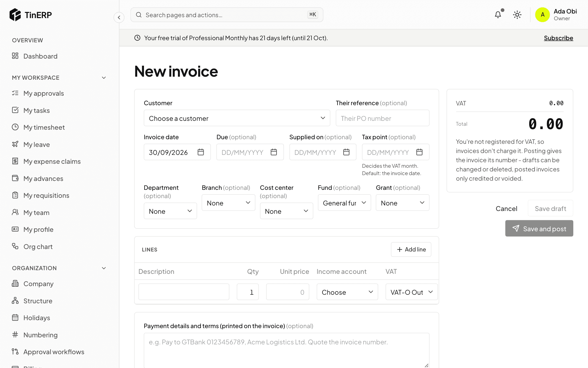The width and height of the screenshot is (588, 368).
Task: Open the Choose a customer dropdown
Action: coord(237,118)
